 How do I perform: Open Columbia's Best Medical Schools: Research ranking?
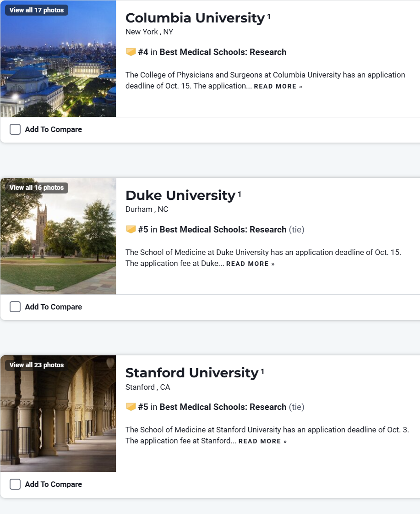[223, 52]
